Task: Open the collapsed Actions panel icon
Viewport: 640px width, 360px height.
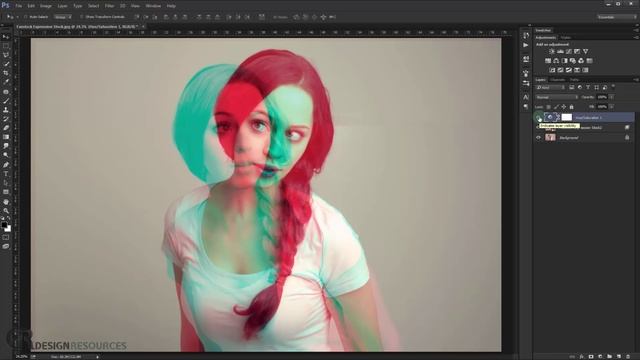Action: pos(526,45)
